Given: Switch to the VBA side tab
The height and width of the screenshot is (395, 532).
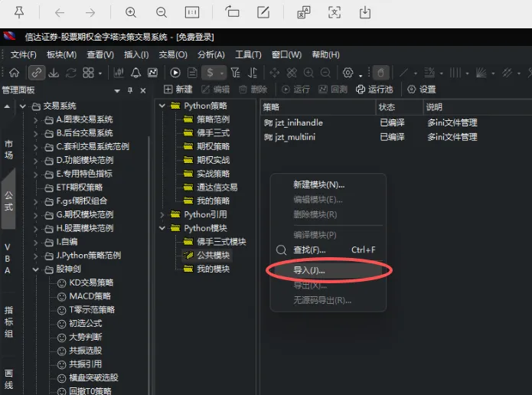Looking at the screenshot, I should click(8, 259).
